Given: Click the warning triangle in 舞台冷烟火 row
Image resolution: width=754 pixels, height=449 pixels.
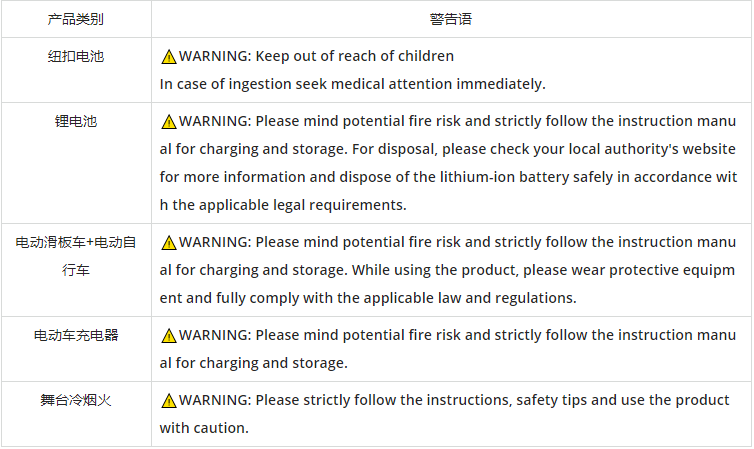Looking at the screenshot, I should pyautogui.click(x=169, y=400).
